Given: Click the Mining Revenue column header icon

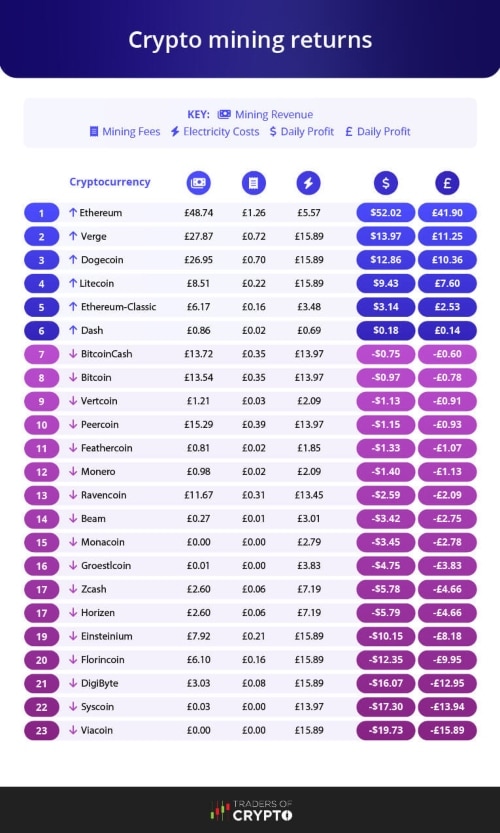Looking at the screenshot, I should click(x=199, y=183).
